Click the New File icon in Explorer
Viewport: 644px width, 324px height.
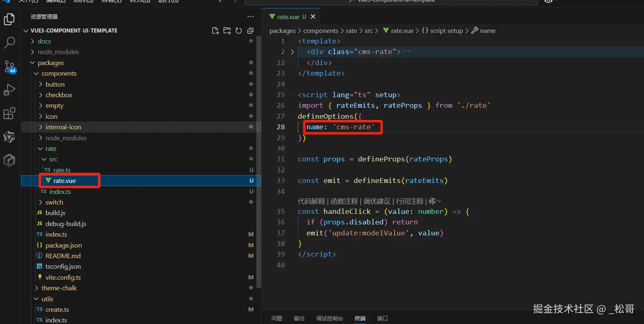tap(216, 30)
